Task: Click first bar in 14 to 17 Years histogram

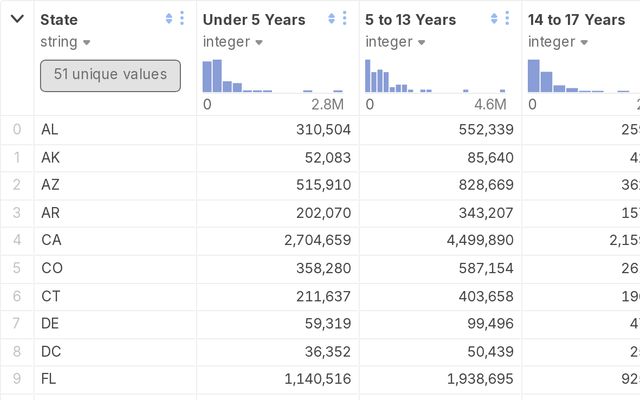Action: point(533,76)
